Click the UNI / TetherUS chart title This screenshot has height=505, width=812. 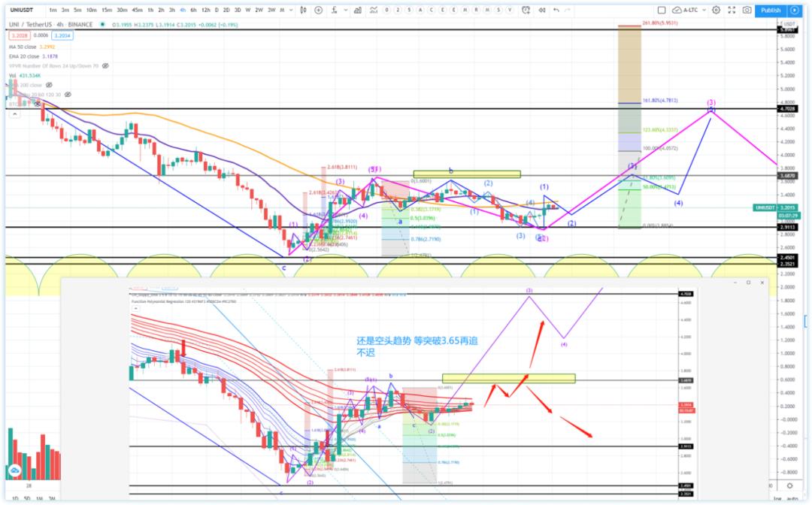51,24
